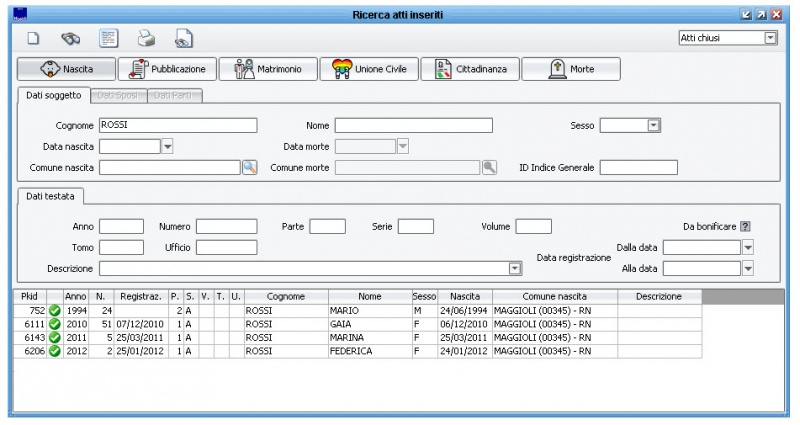Viewport: 800px width, 425px height.
Task: Open the Data nascita date picker
Action: pos(167,146)
